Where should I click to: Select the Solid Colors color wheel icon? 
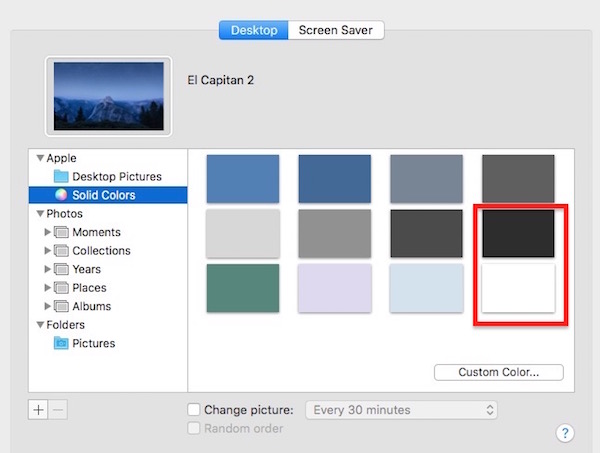62,195
